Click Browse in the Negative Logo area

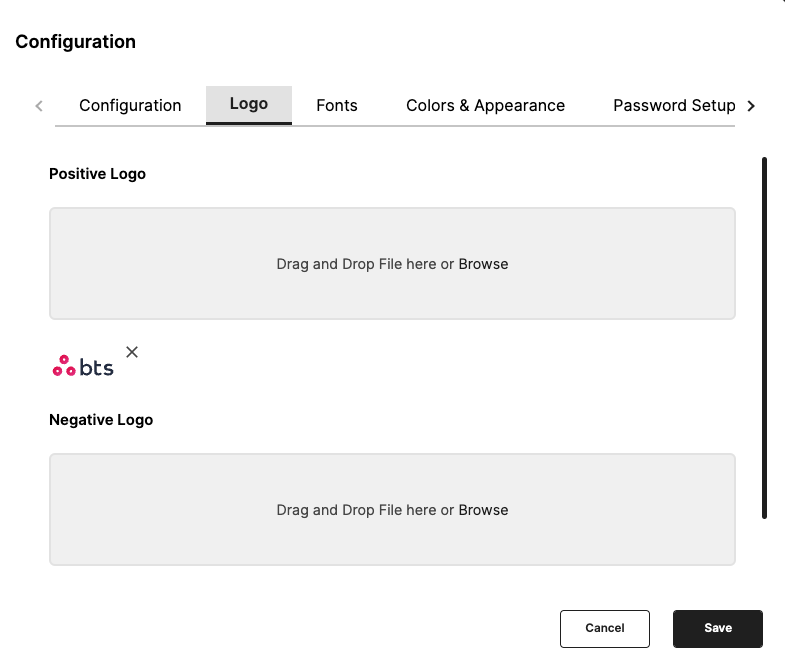tap(483, 510)
